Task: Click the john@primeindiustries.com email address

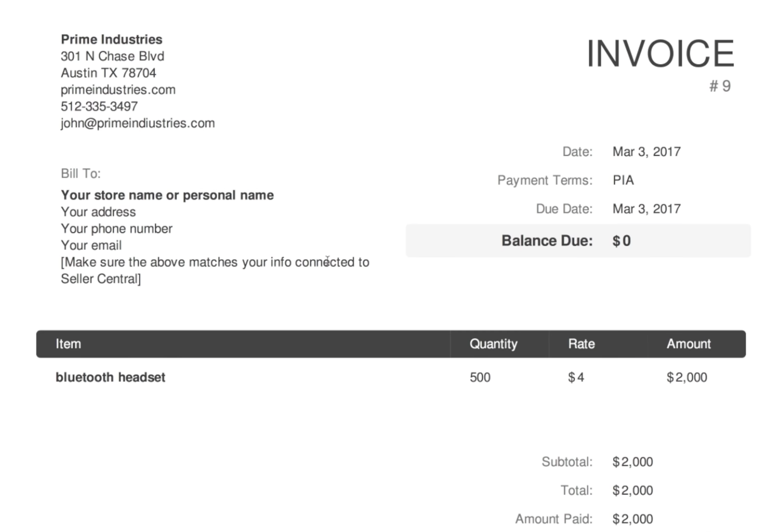Action: tap(138, 123)
